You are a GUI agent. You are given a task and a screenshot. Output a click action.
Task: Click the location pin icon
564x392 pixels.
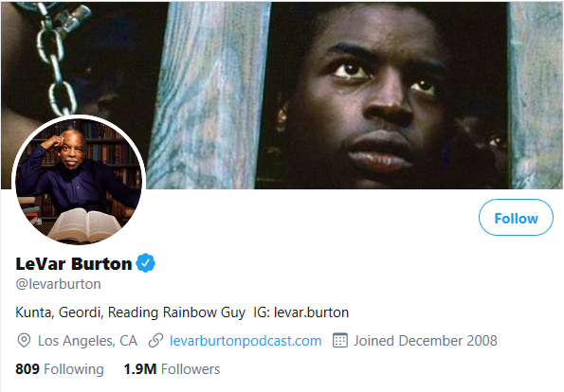[24, 340]
